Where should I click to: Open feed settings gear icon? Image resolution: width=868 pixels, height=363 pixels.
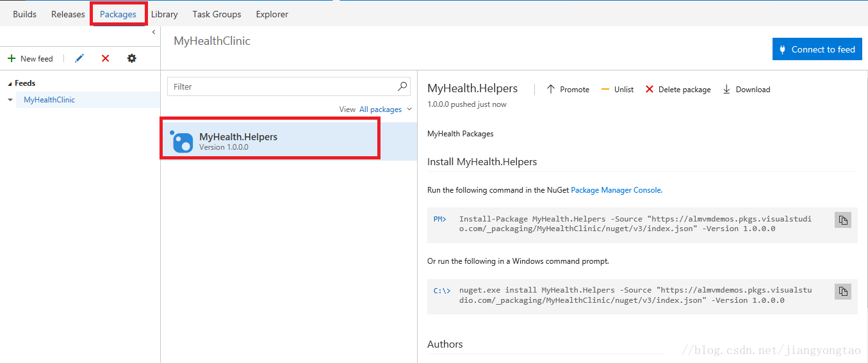[x=131, y=58]
